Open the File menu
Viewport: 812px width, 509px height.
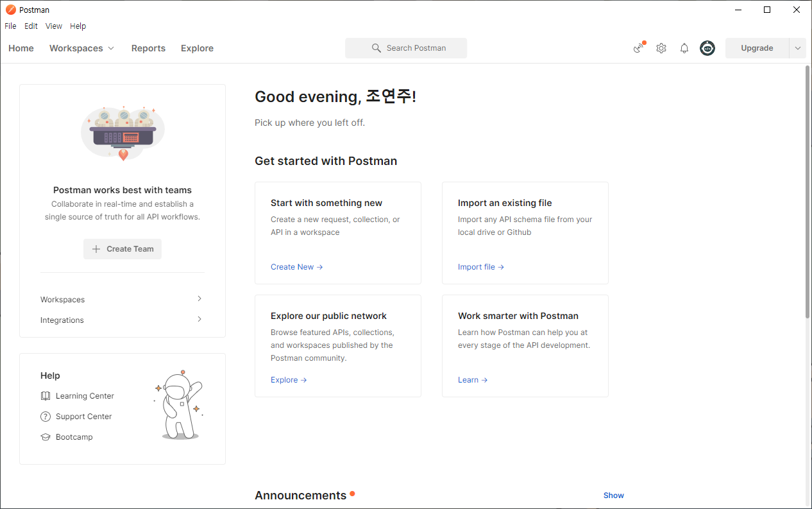pyautogui.click(x=10, y=26)
